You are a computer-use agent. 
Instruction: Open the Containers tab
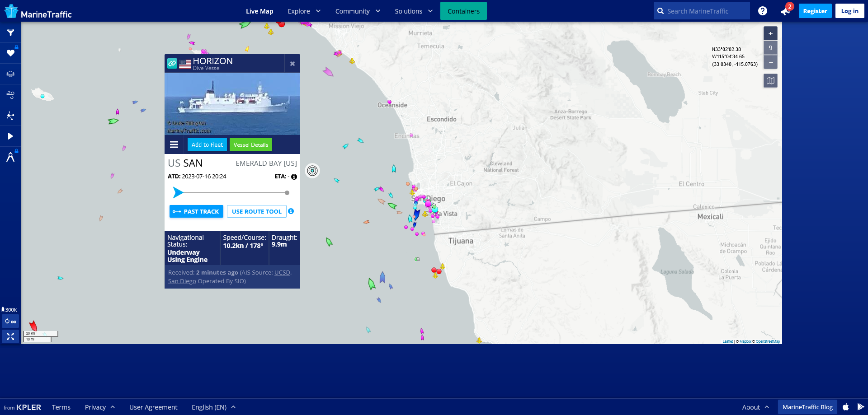coord(463,11)
